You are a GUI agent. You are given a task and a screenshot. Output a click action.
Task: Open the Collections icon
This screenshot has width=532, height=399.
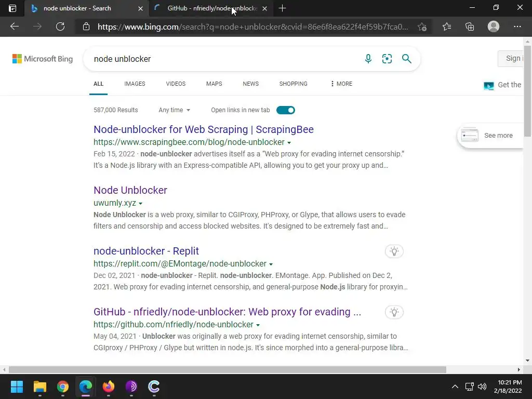470,26
